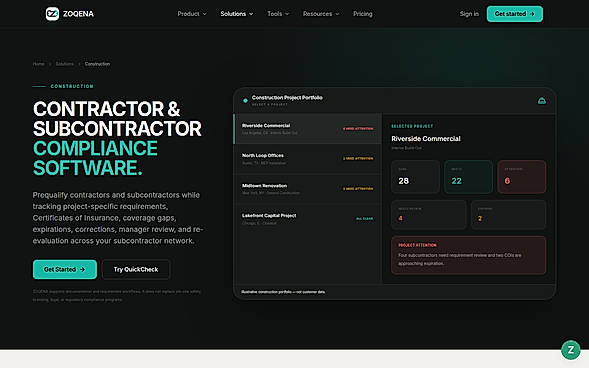Click the teal dot beside Construction Project Portfolio
The image size is (589, 368).
click(245, 100)
